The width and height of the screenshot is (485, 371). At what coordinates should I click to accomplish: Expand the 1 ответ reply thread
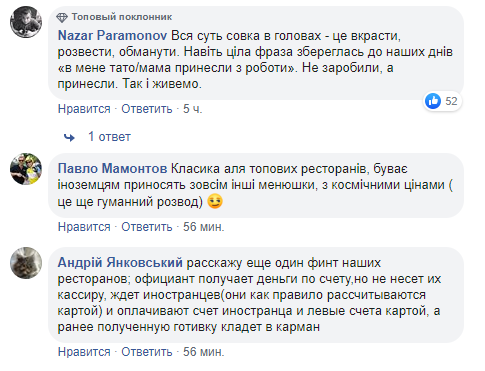coord(109,137)
